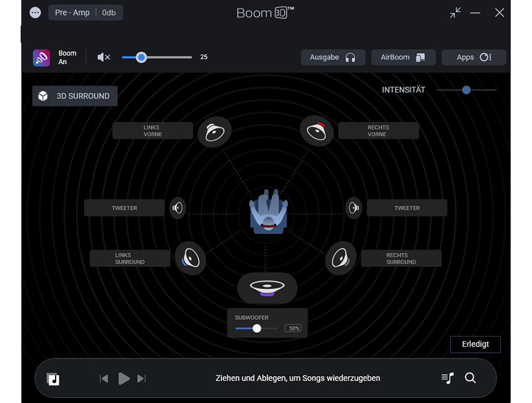The height and width of the screenshot is (403, 532).
Task: Open AirBoom remote settings
Action: tap(404, 58)
